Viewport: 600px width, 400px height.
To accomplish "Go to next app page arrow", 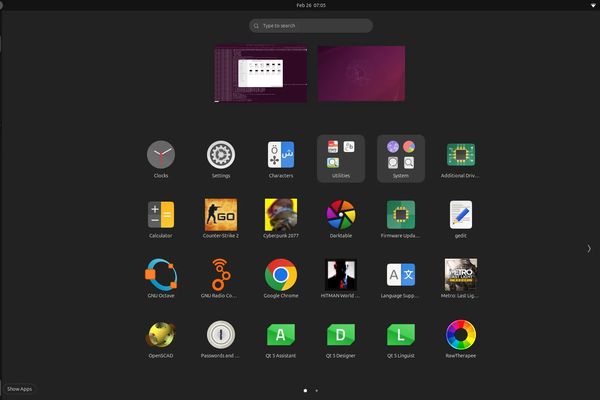I will click(589, 249).
